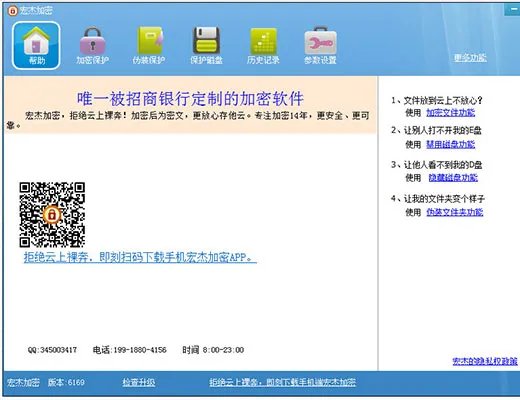Click the 版本:6169 status text
This screenshot has height=400, width=520.
(x=66, y=382)
